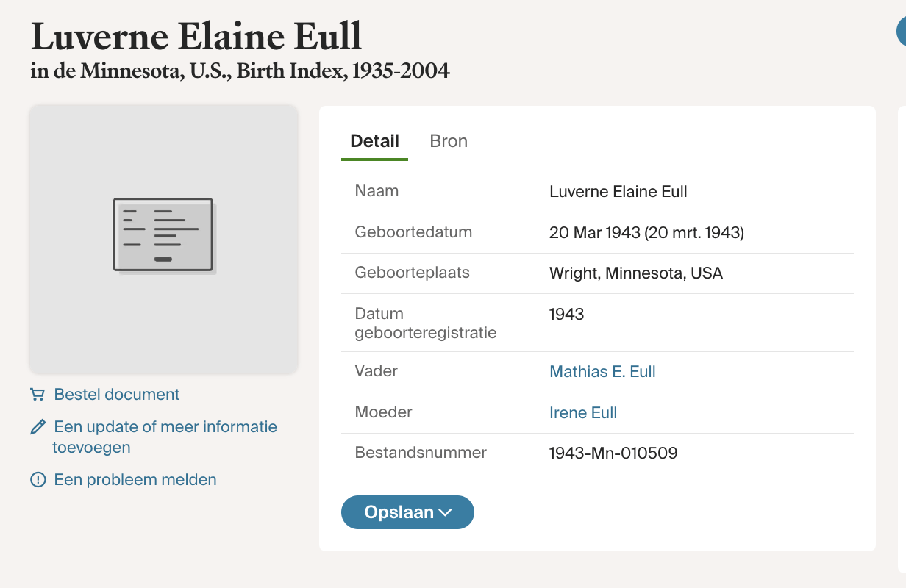The height and width of the screenshot is (588, 906).
Task: Open the Bron tab
Action: [x=449, y=141]
